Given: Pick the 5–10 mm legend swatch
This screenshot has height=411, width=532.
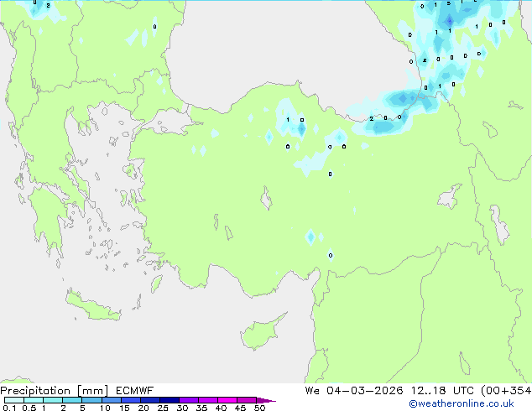Looking at the screenshot, I should coord(91,400).
